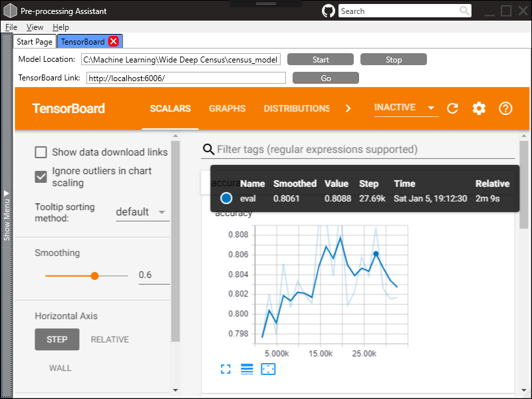The image size is (532, 399).
Task: Click main pane scroll up arrow
Action: tap(524, 136)
